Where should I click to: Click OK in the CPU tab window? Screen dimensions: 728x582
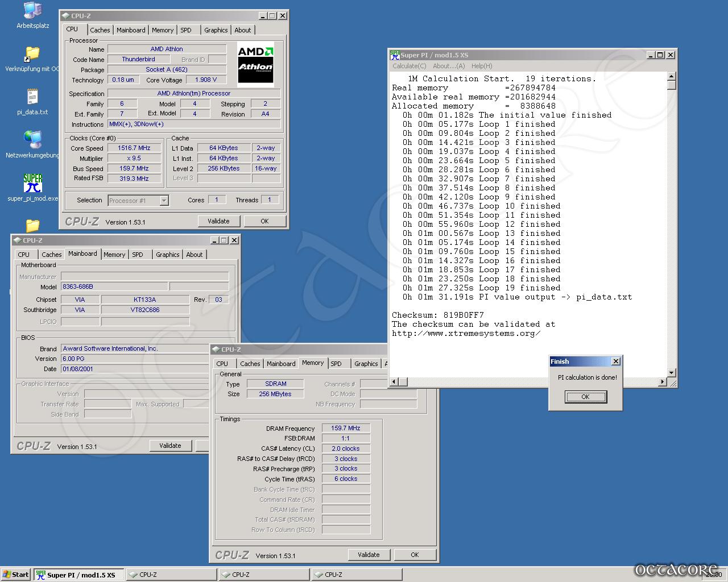(x=264, y=221)
